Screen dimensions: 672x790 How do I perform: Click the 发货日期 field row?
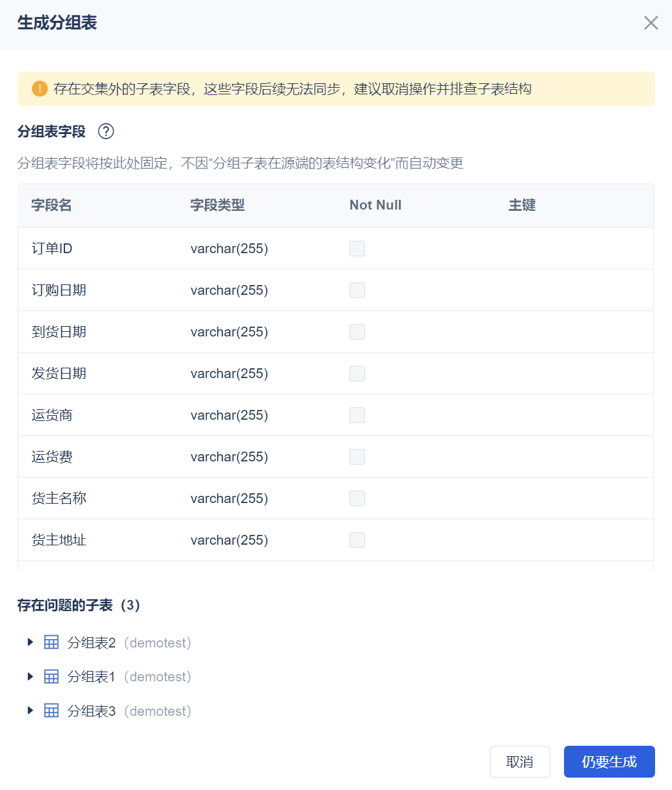59,374
